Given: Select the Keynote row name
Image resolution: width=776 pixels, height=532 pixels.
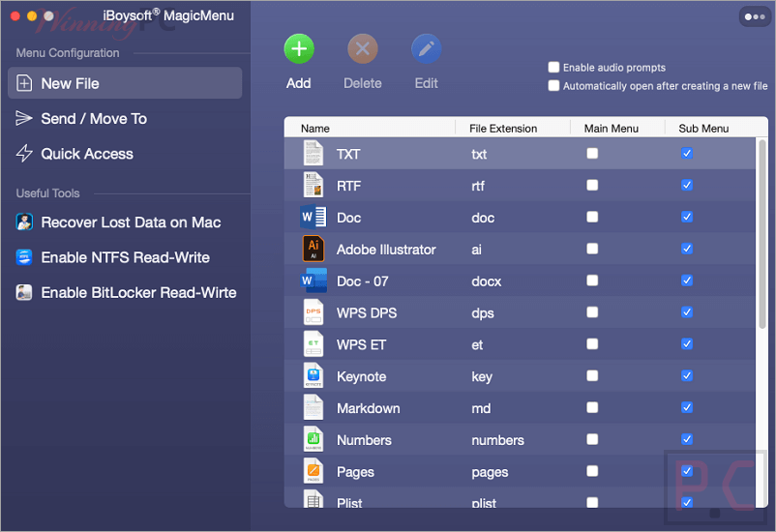Looking at the screenshot, I should click(x=361, y=376).
